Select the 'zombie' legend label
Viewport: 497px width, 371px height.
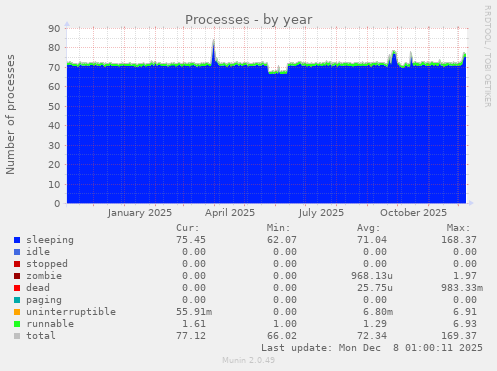tap(44, 276)
